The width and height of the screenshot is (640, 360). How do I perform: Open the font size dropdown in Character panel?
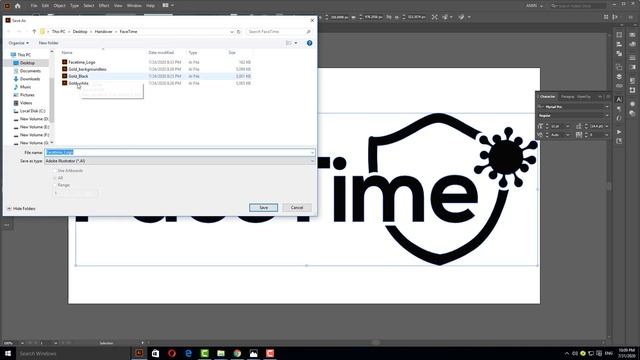tap(568, 126)
